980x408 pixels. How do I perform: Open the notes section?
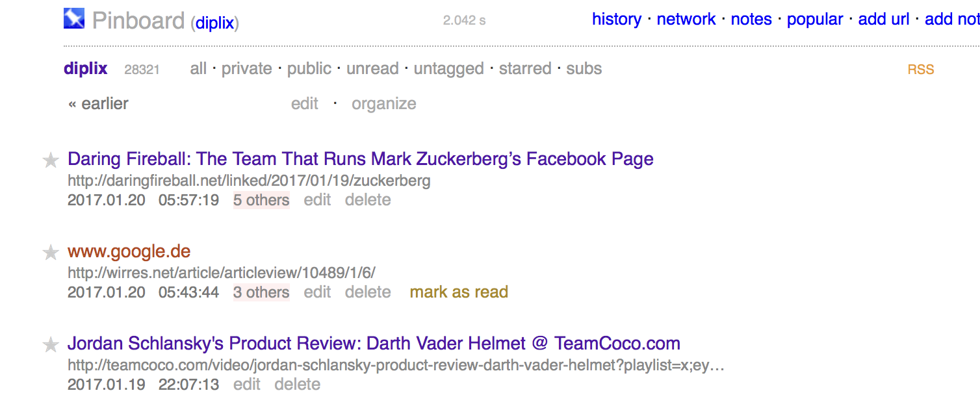[x=751, y=19]
